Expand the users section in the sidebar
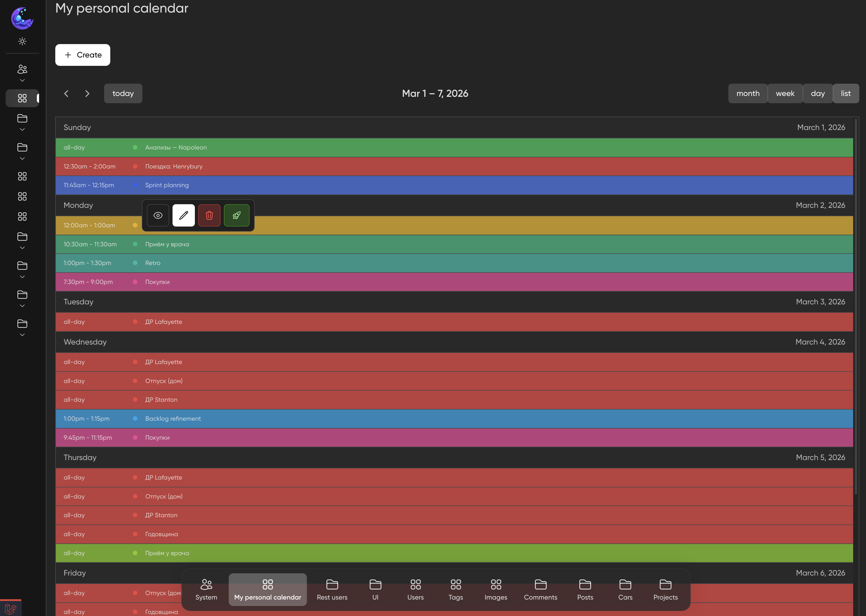The height and width of the screenshot is (616, 866). 22,80
